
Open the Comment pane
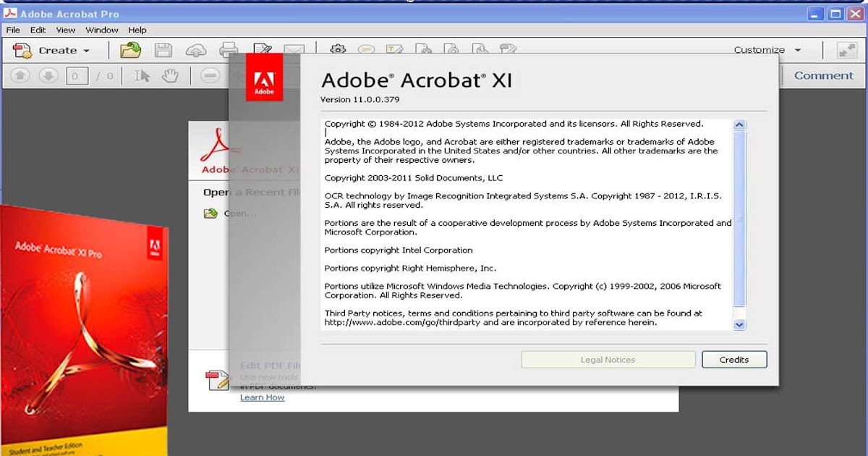824,75
